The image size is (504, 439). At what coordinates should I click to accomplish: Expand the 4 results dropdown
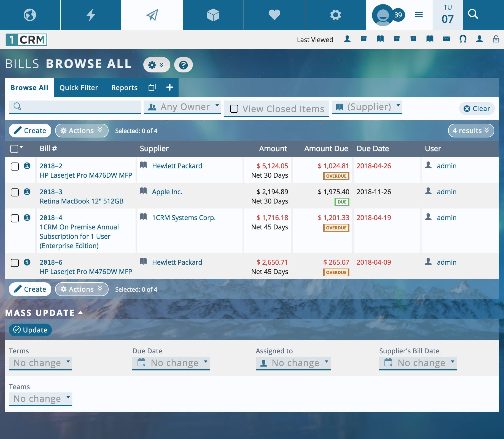click(x=471, y=131)
